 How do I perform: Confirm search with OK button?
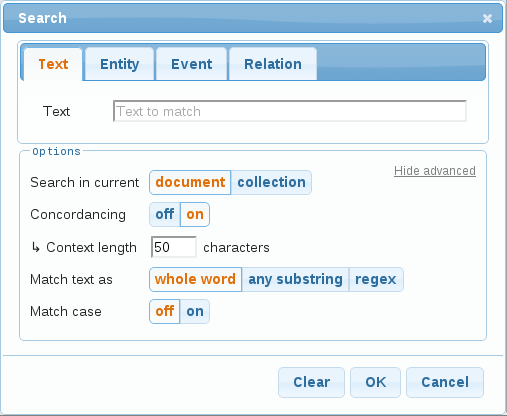point(375,382)
